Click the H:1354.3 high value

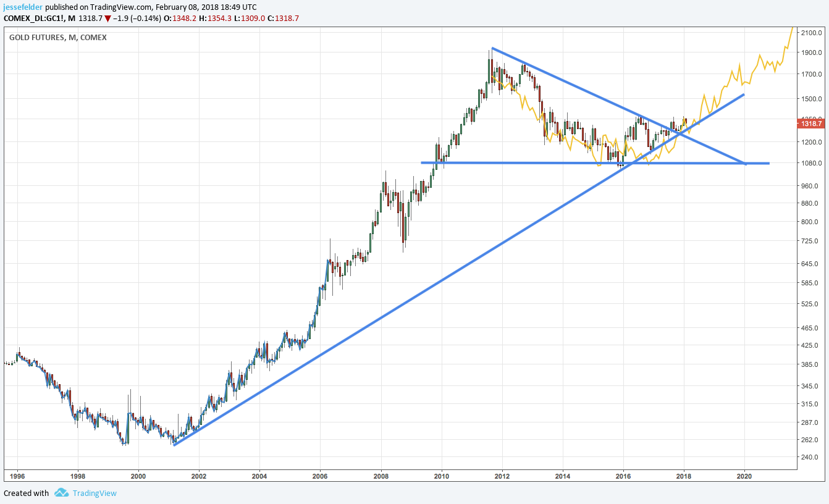[216, 19]
